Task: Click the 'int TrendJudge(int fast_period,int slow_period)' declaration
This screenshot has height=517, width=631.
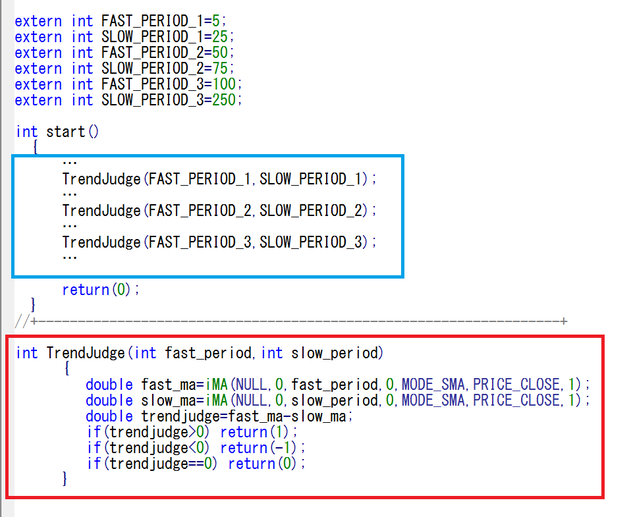Action: [x=200, y=353]
